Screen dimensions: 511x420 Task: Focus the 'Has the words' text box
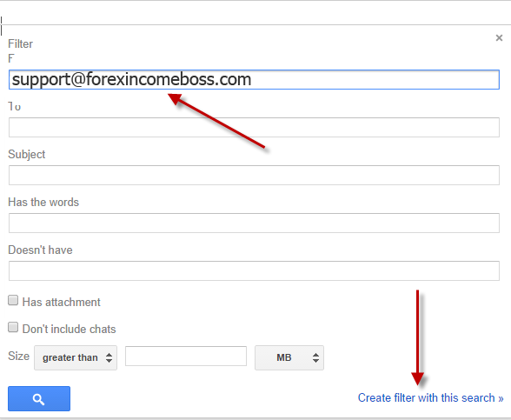[x=254, y=223]
